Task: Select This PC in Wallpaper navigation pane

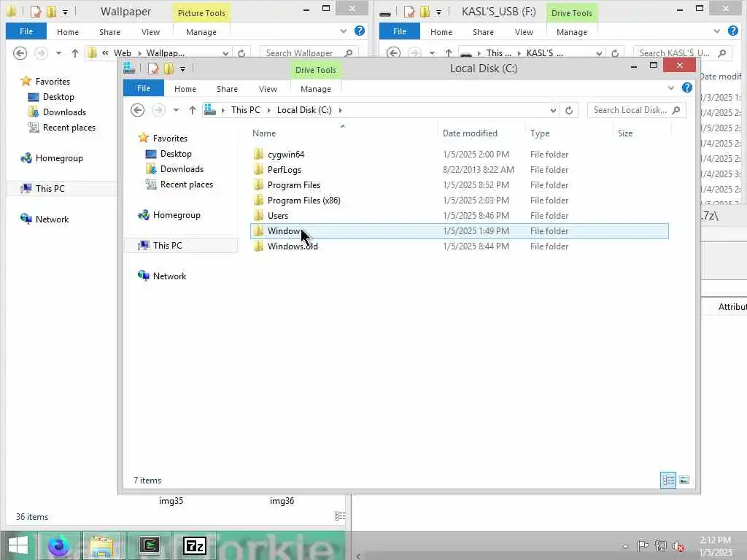Action: coord(50,189)
